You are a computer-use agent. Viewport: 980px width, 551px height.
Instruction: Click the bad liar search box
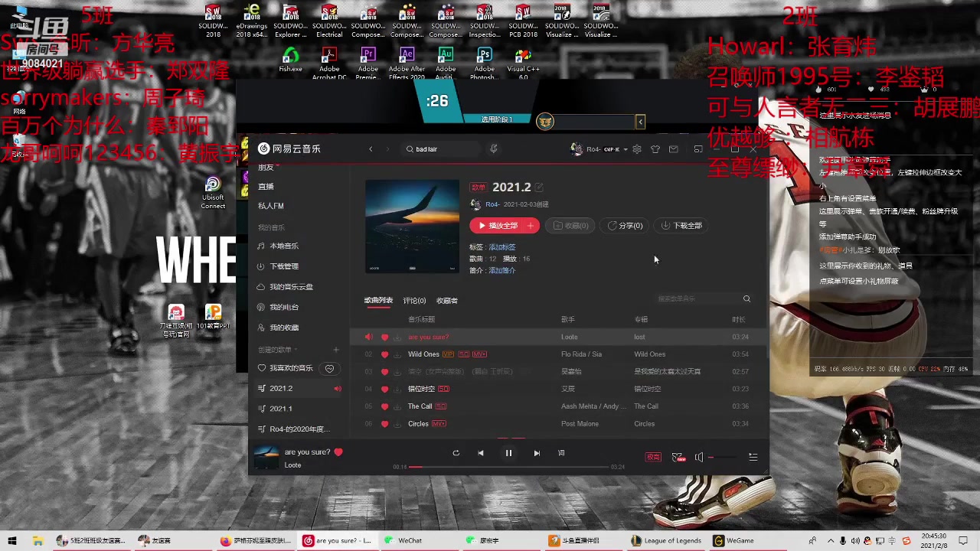(440, 149)
